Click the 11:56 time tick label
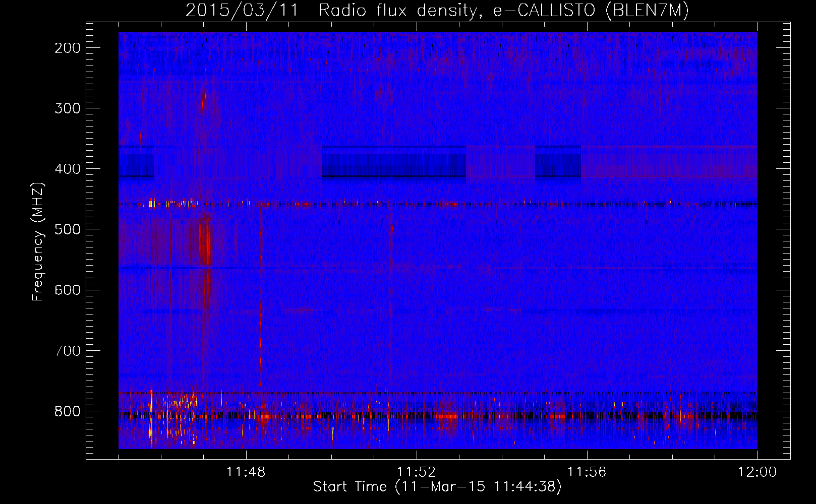Viewport: 816px width, 504px height. (587, 472)
